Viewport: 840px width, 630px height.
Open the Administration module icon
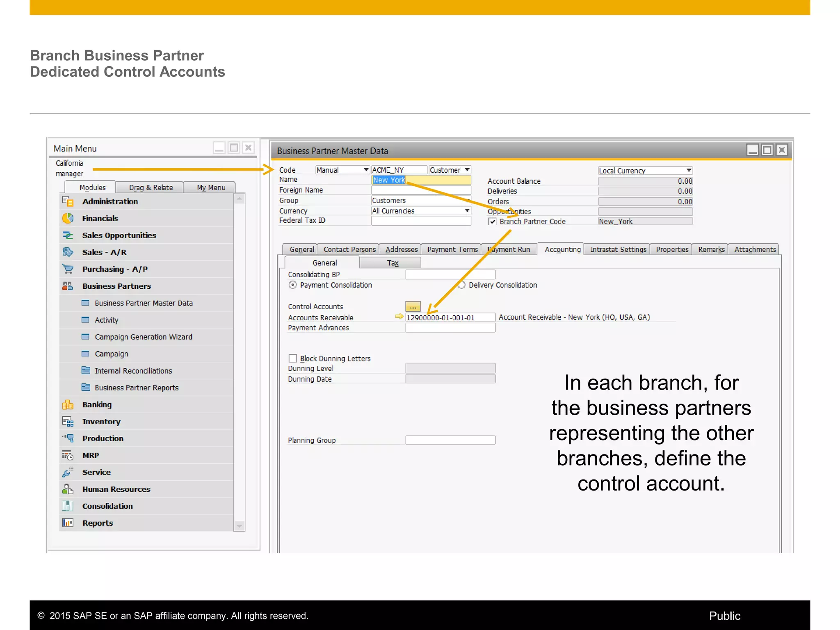[x=68, y=201]
